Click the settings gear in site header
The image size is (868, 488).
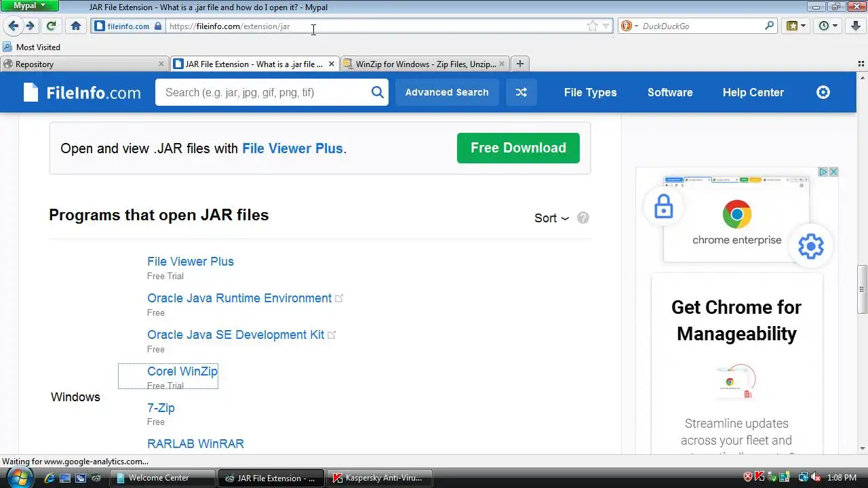pos(823,92)
